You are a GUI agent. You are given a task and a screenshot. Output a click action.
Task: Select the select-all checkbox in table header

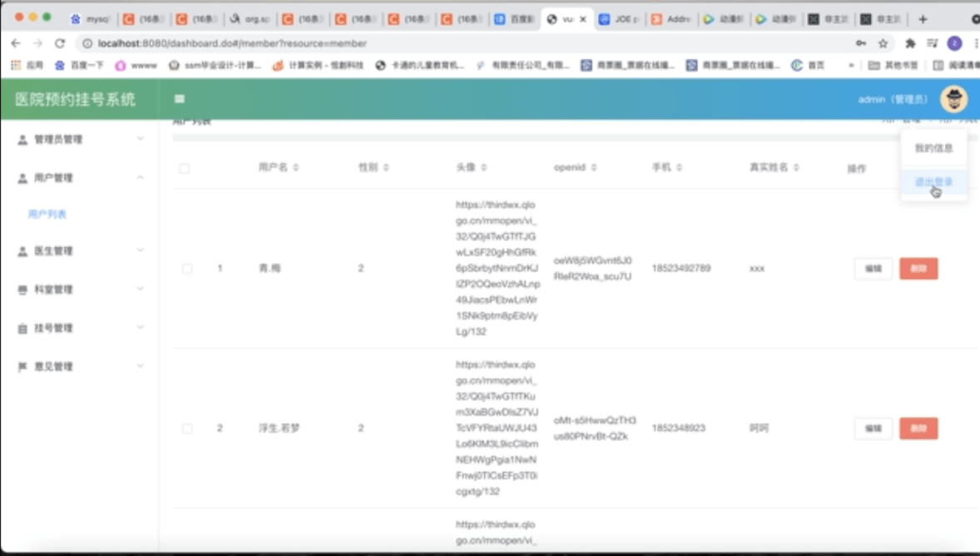[185, 166]
